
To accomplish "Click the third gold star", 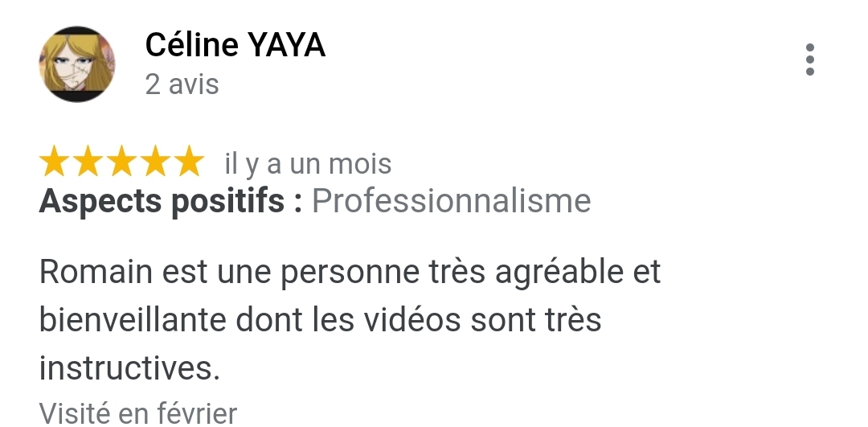I will (x=122, y=161).
